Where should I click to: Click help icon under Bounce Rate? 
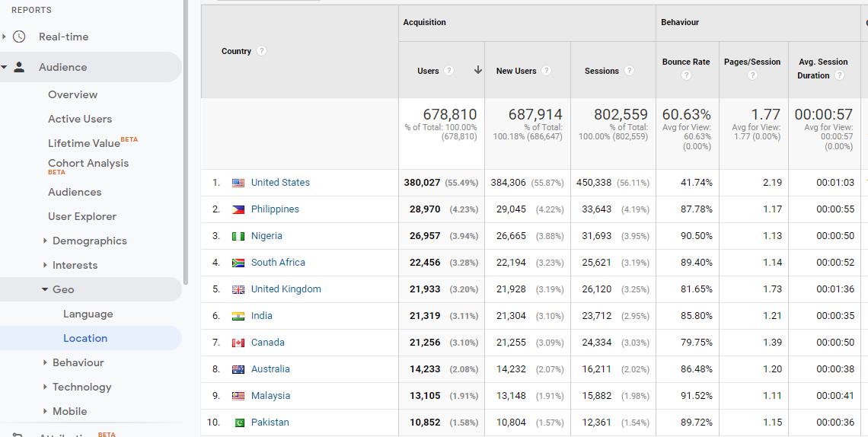point(686,75)
